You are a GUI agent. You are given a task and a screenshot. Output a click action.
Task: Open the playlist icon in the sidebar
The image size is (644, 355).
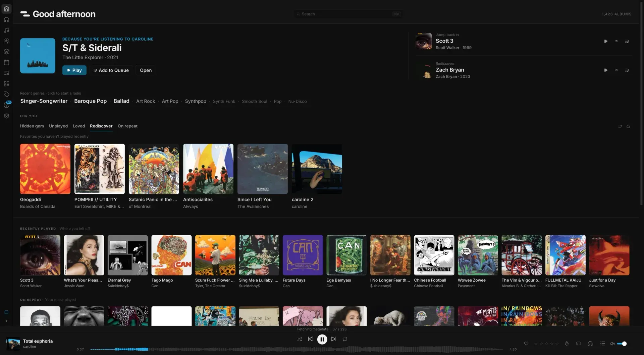click(6, 73)
